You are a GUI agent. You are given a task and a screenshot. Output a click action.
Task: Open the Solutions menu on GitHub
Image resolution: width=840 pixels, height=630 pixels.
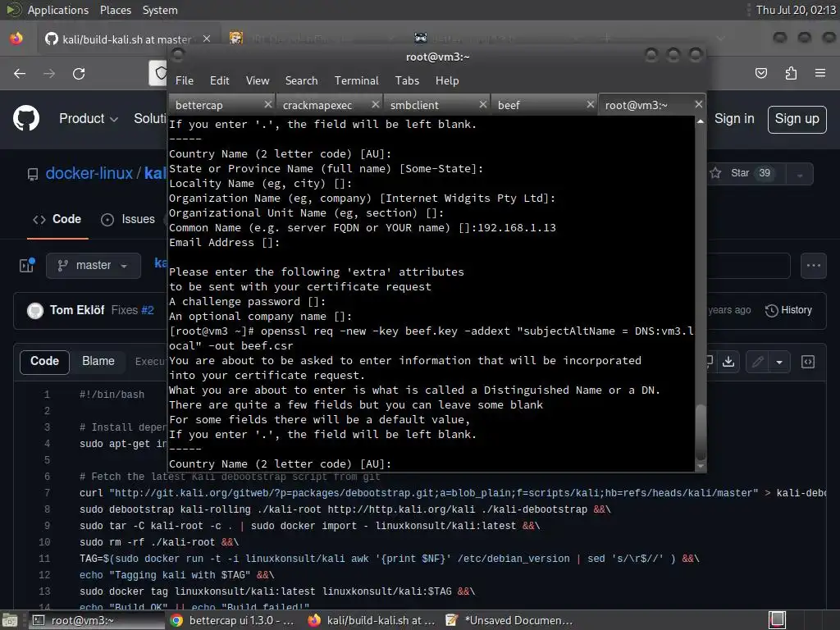tap(150, 118)
